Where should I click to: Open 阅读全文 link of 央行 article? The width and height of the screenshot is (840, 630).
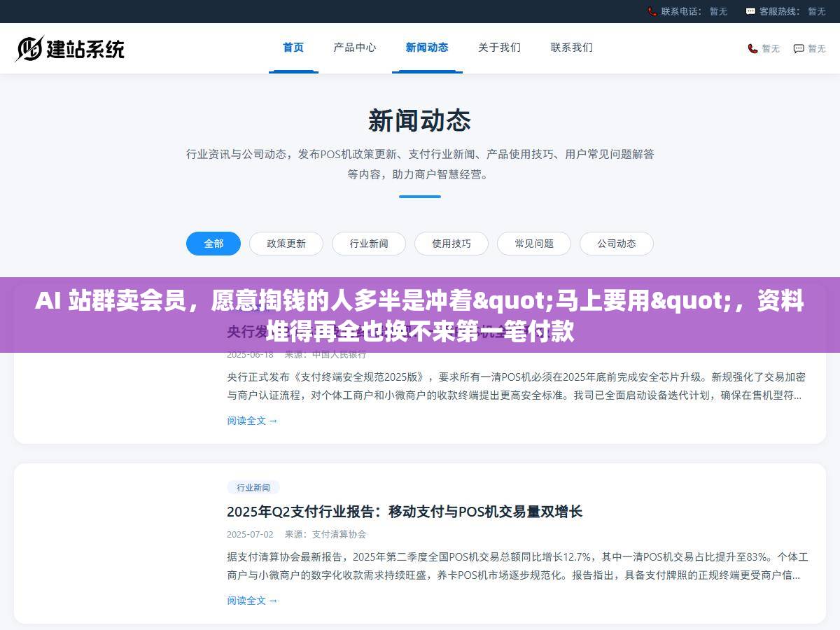click(x=252, y=421)
